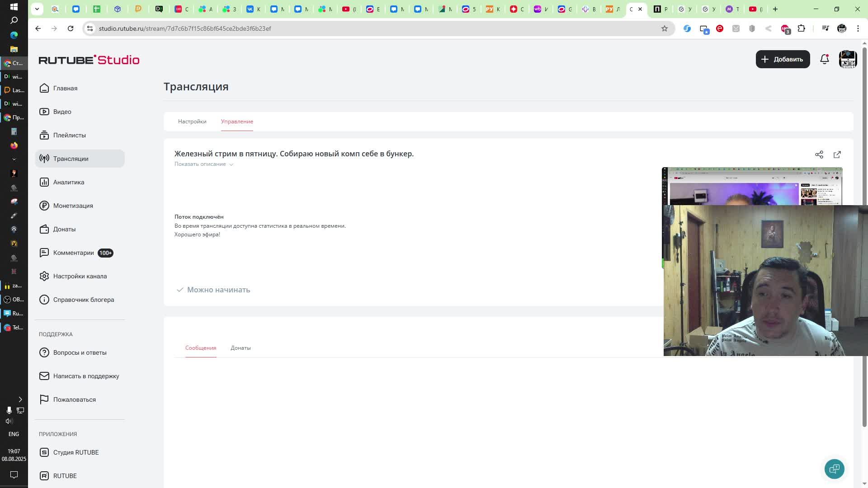Click the Добавить button

782,59
